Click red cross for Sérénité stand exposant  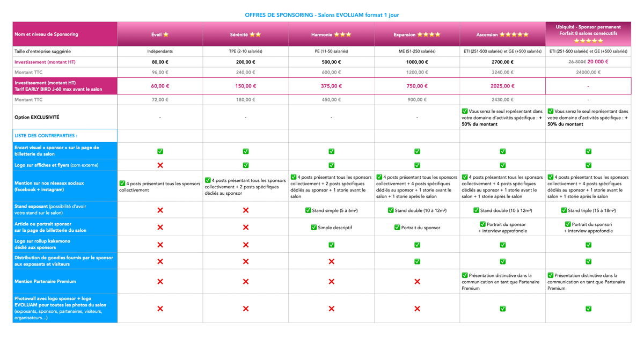(246, 210)
